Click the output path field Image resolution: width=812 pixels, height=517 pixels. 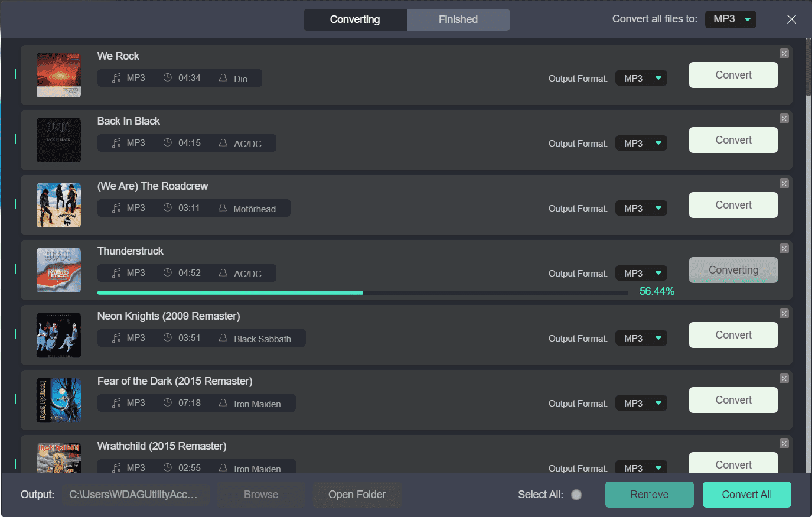(136, 495)
